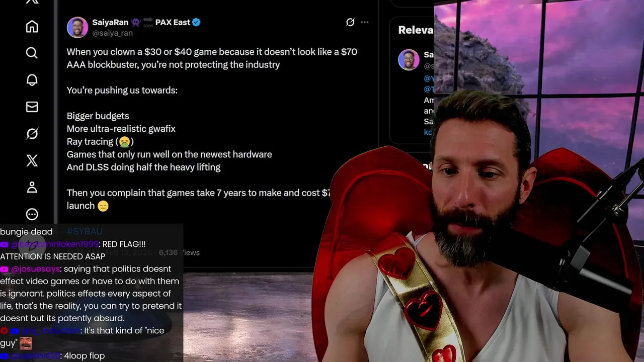Image resolution: width=644 pixels, height=362 pixels.
Task: Open the Profile person icon
Action: [x=32, y=188]
